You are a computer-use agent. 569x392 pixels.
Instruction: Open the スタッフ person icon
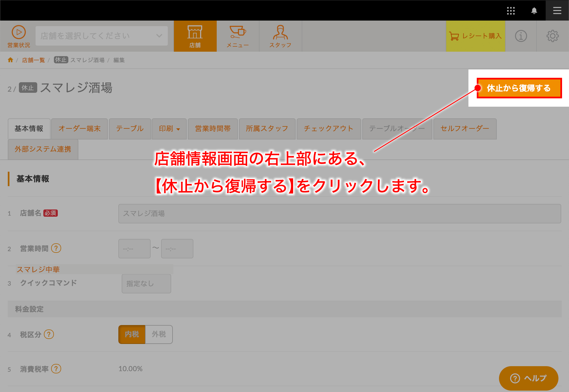pos(280,36)
